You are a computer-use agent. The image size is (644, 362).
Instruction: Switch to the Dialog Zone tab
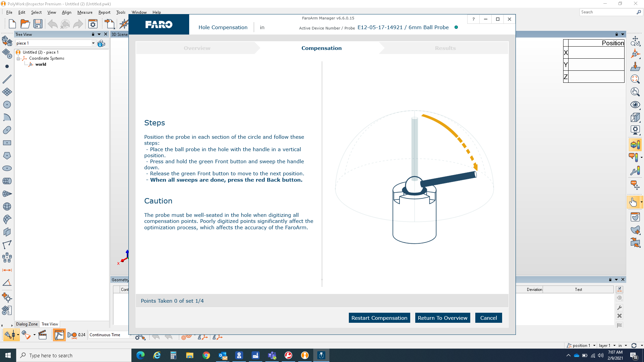[26, 324]
